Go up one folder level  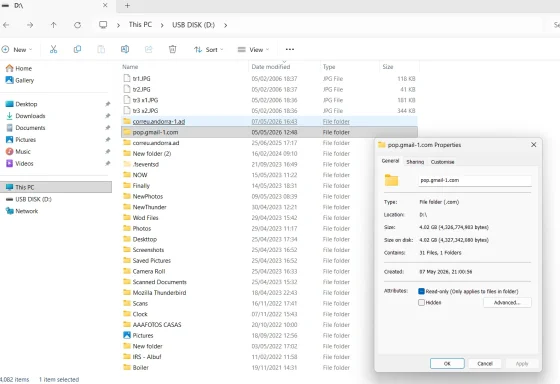click(54, 25)
